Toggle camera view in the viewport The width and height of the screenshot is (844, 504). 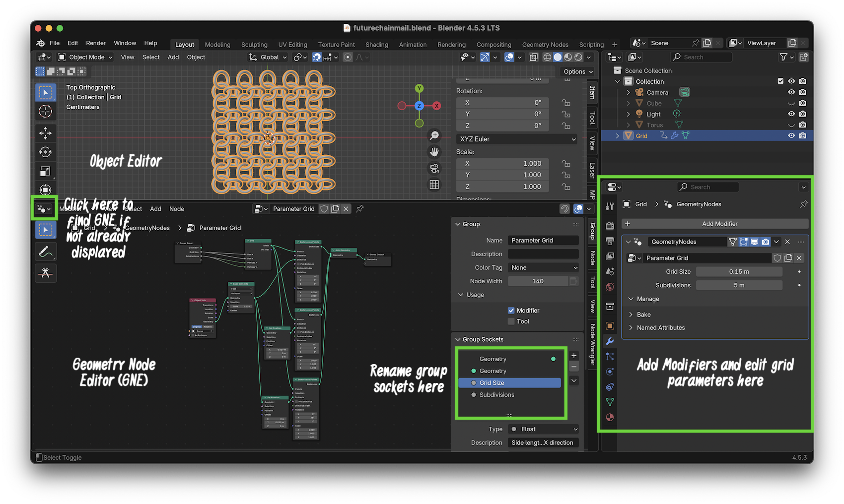[x=434, y=169]
